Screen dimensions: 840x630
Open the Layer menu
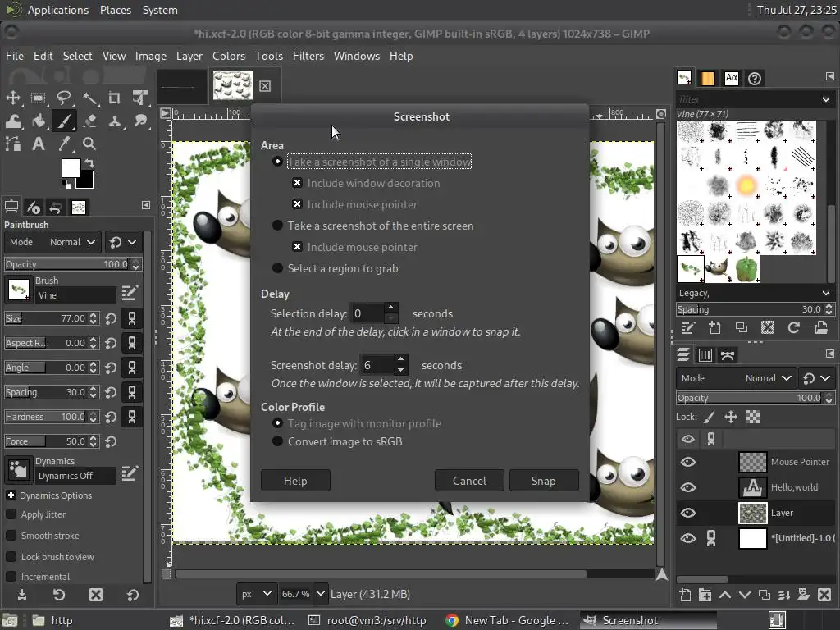[x=189, y=57]
